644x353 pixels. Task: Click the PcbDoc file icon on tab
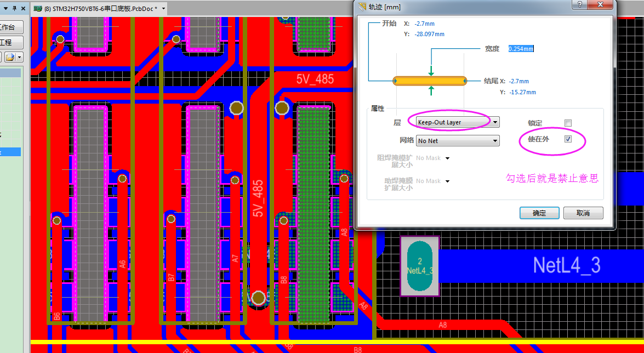coord(38,9)
